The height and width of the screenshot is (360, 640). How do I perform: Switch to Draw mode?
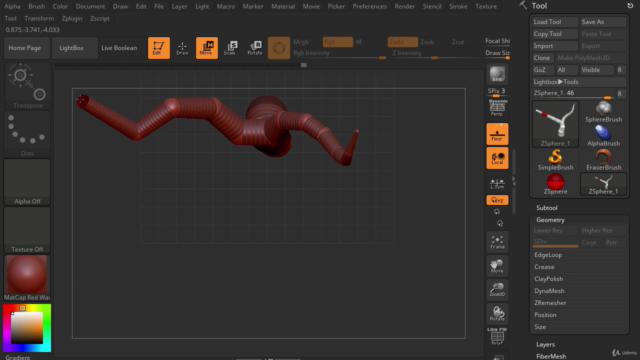[x=182, y=48]
